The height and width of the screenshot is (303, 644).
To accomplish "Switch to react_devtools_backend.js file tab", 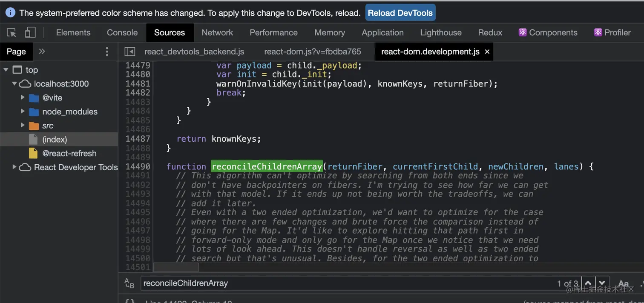I will pyautogui.click(x=194, y=51).
